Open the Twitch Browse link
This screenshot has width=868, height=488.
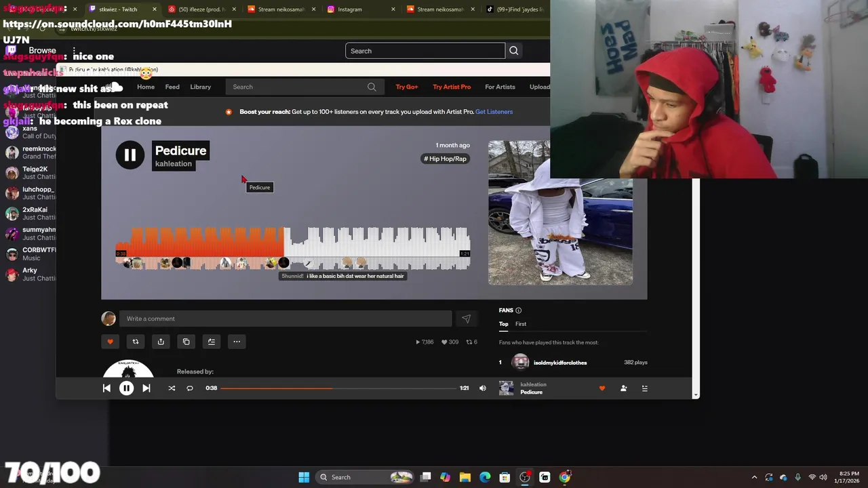[42, 51]
